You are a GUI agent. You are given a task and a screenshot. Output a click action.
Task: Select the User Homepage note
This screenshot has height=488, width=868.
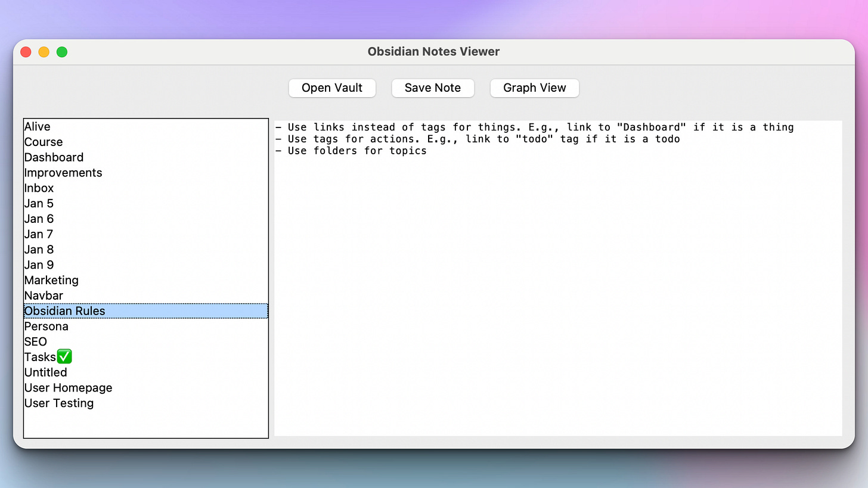[146, 388]
